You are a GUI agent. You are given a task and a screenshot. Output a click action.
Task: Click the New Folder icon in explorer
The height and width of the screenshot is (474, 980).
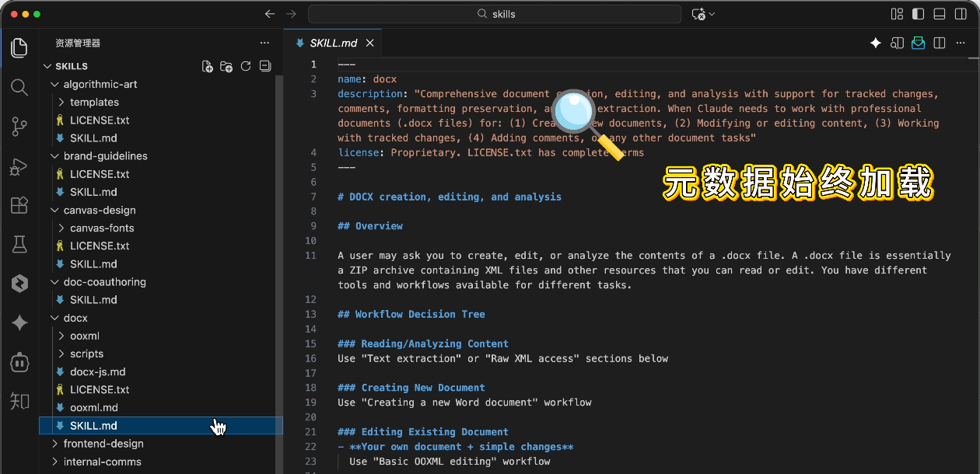click(226, 66)
